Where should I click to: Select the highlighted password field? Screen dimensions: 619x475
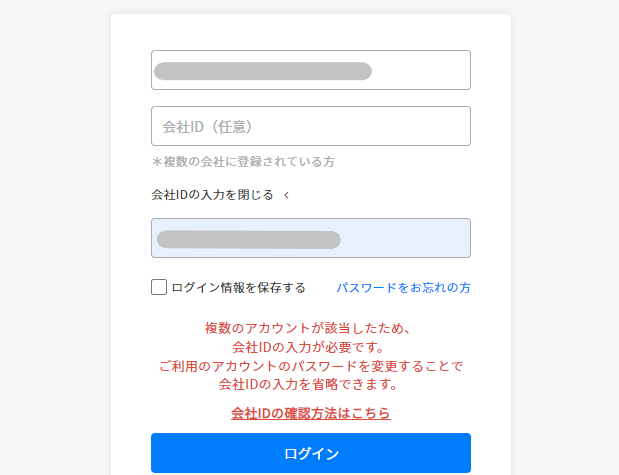310,238
